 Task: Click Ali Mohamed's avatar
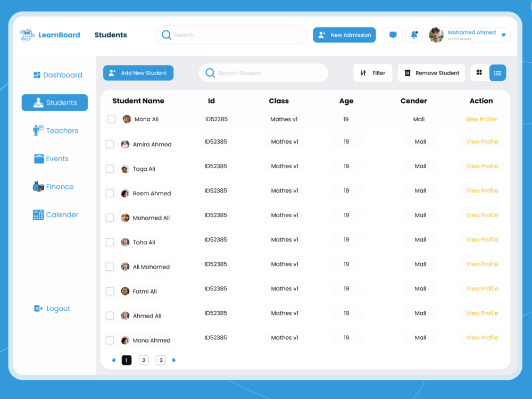(125, 267)
